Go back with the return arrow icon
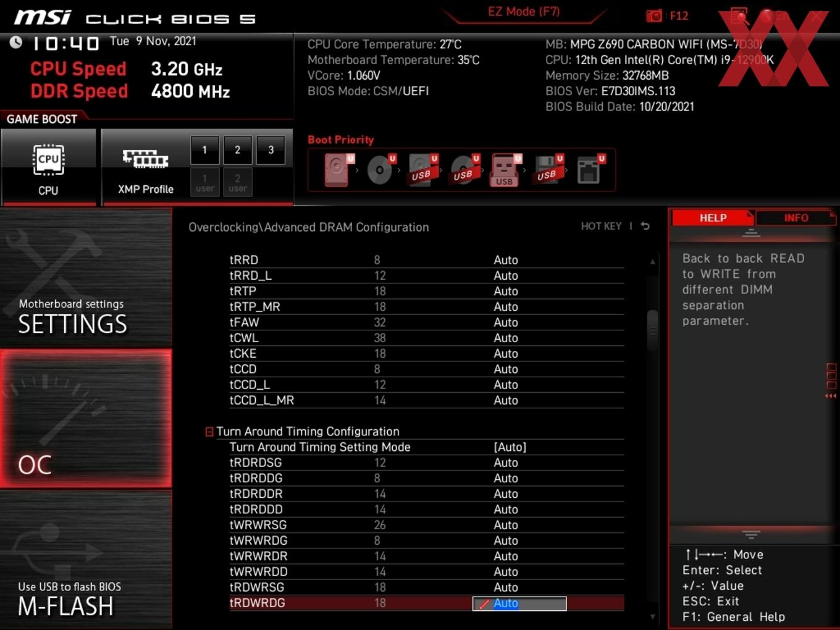 click(x=645, y=226)
